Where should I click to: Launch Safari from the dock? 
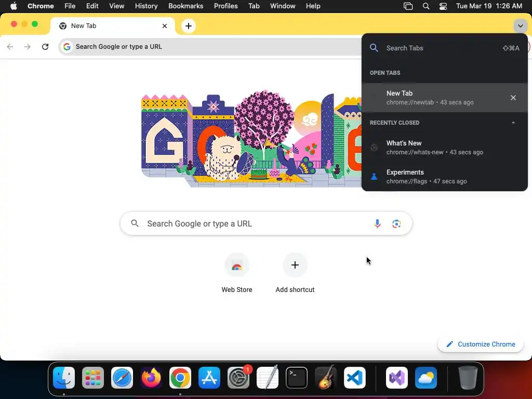pyautogui.click(x=122, y=378)
